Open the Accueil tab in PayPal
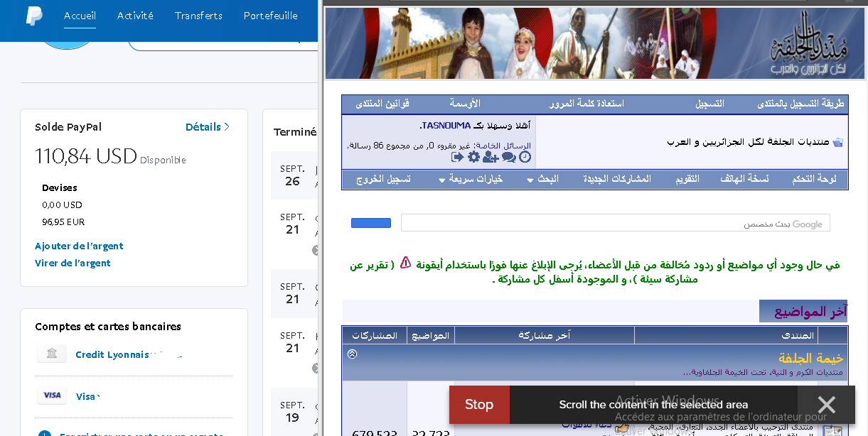Viewport: 868px width, 436px height. (x=80, y=16)
